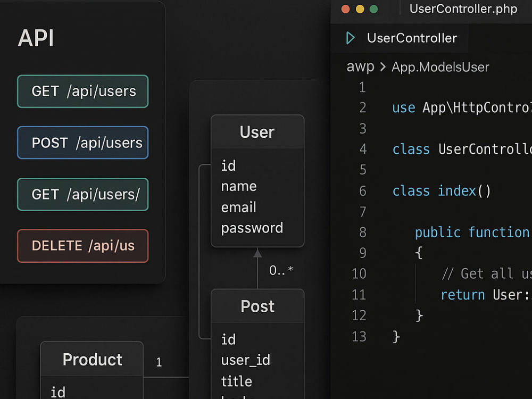Select the UserController tab
The width and height of the screenshot is (532, 399).
point(401,38)
